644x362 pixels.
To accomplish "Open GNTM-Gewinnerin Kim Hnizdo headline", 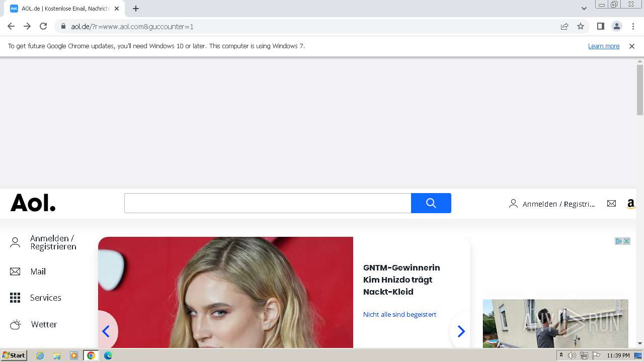I will pos(401,280).
